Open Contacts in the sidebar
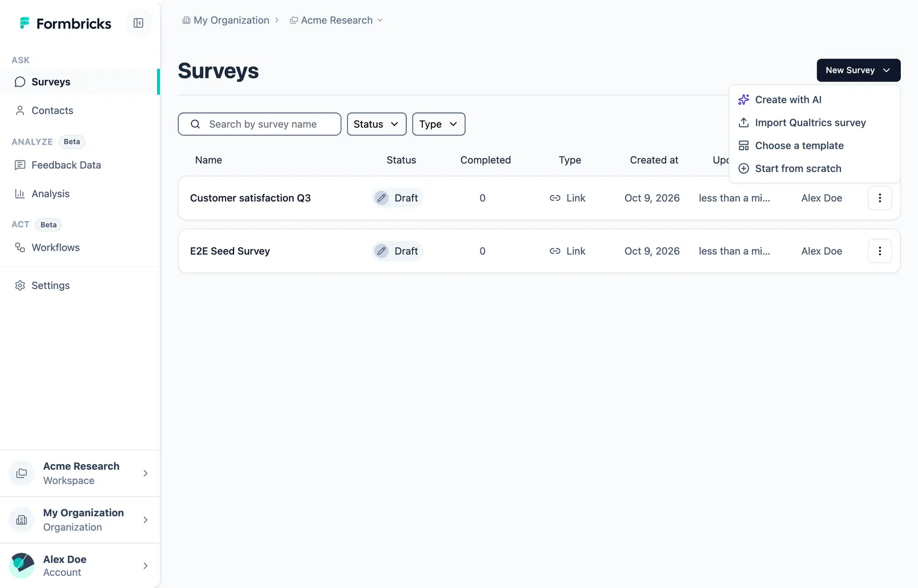 point(79,111)
